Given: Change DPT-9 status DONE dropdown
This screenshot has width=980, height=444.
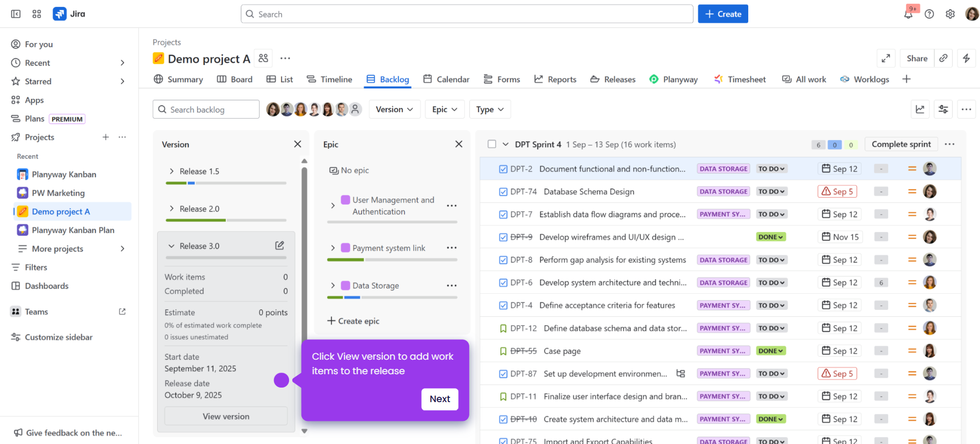Looking at the screenshot, I should [x=771, y=237].
